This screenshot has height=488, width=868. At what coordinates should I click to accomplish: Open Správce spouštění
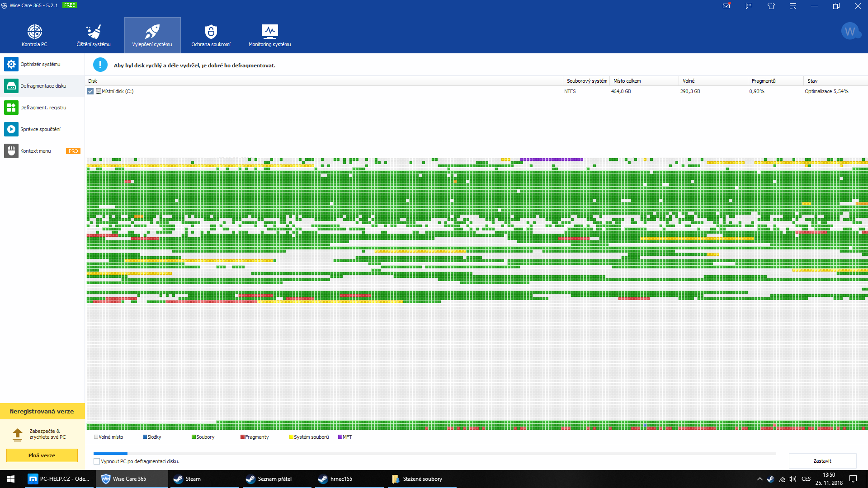pos(40,129)
